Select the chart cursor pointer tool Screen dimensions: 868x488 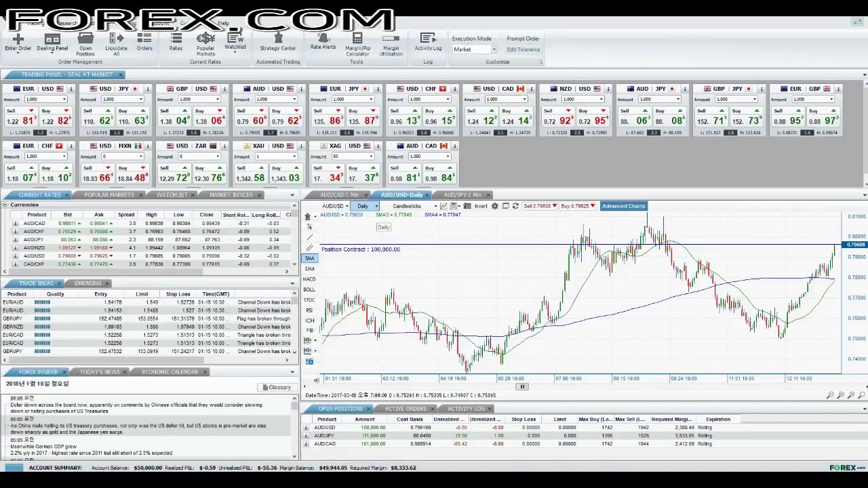click(x=310, y=227)
